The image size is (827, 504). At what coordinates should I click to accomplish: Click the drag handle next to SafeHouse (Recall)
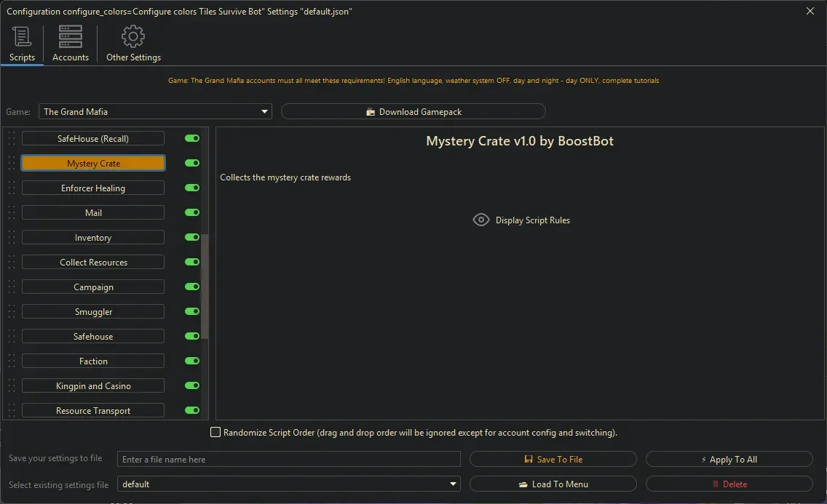(x=12, y=138)
